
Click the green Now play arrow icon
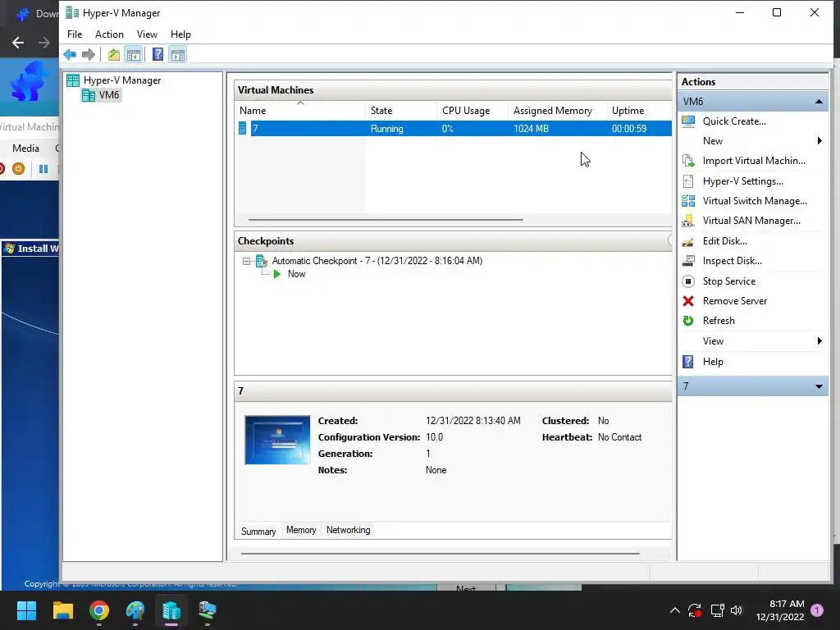click(277, 274)
